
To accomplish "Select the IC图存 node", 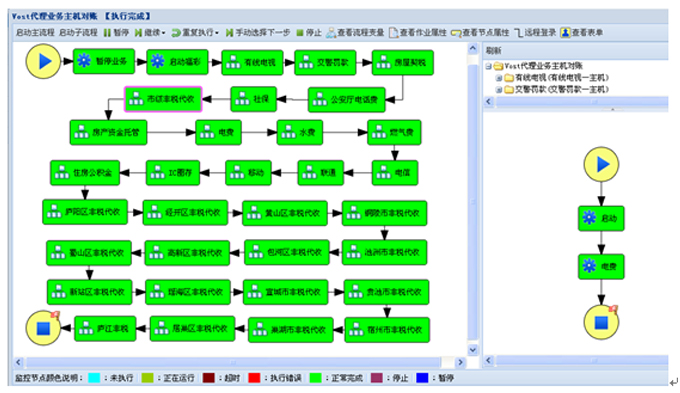I will point(173,173).
